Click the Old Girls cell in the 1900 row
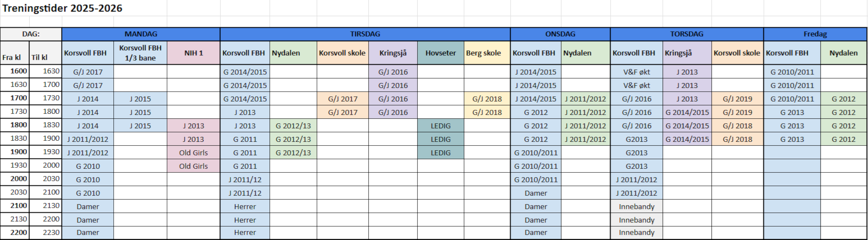 click(x=193, y=153)
